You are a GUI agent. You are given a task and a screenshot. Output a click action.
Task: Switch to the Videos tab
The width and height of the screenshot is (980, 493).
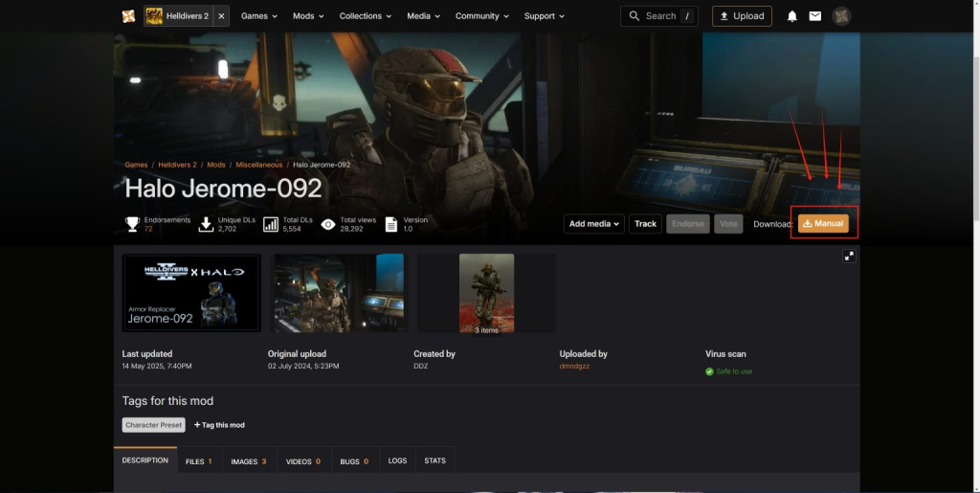point(303,461)
